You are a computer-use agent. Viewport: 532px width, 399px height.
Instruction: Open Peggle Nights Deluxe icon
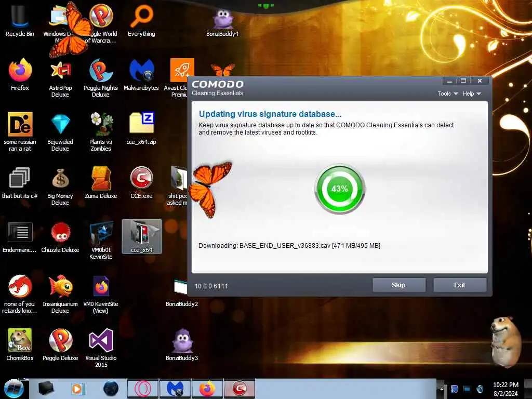[101, 78]
